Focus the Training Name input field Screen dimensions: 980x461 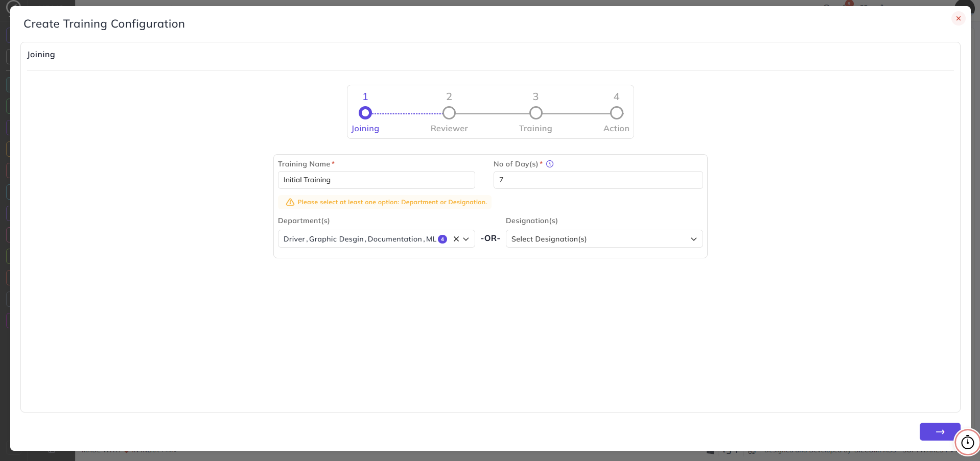click(377, 180)
